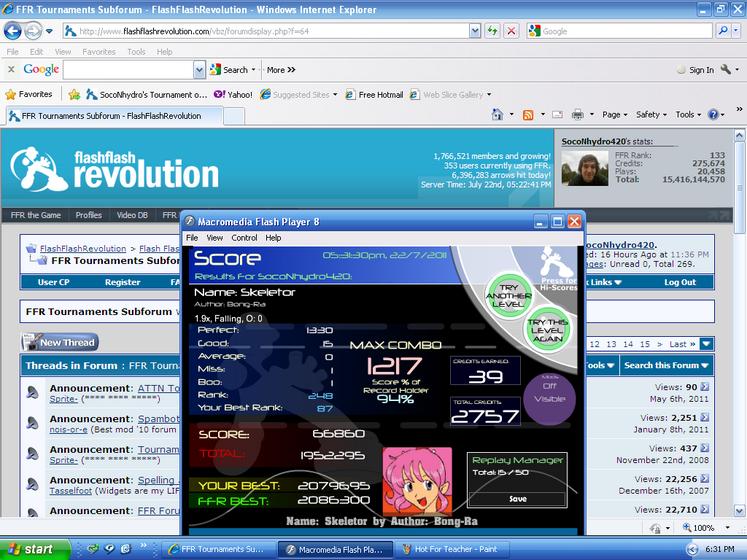Click the Print icon in command bar
Image resolution: width=747 pixels, height=560 pixels.
[577, 114]
